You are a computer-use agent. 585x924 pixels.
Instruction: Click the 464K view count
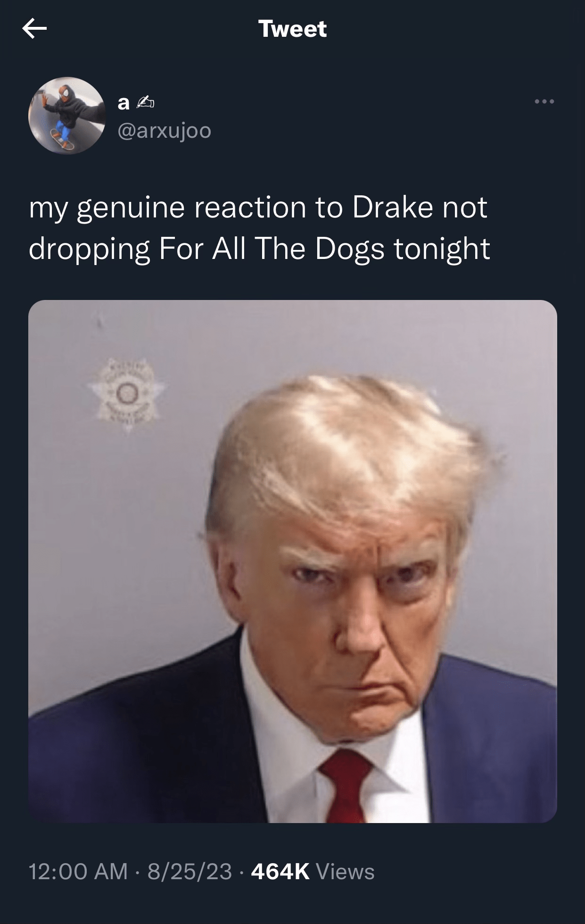(x=280, y=872)
